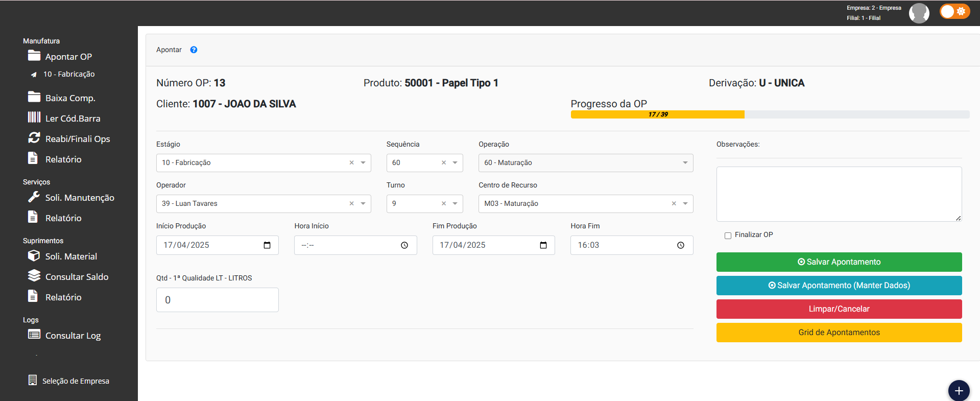Go to Ler Cód.Barra menu entry
This screenshot has height=401, width=980.
tap(73, 119)
